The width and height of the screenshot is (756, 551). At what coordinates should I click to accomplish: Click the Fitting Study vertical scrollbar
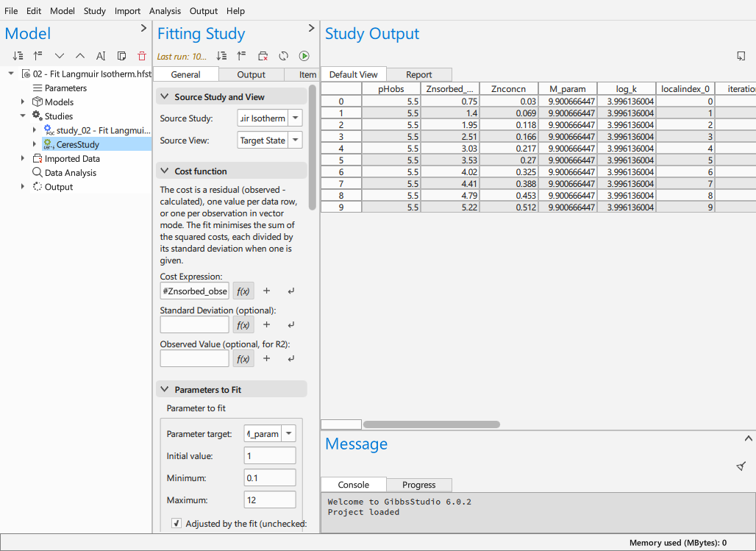pos(312,147)
